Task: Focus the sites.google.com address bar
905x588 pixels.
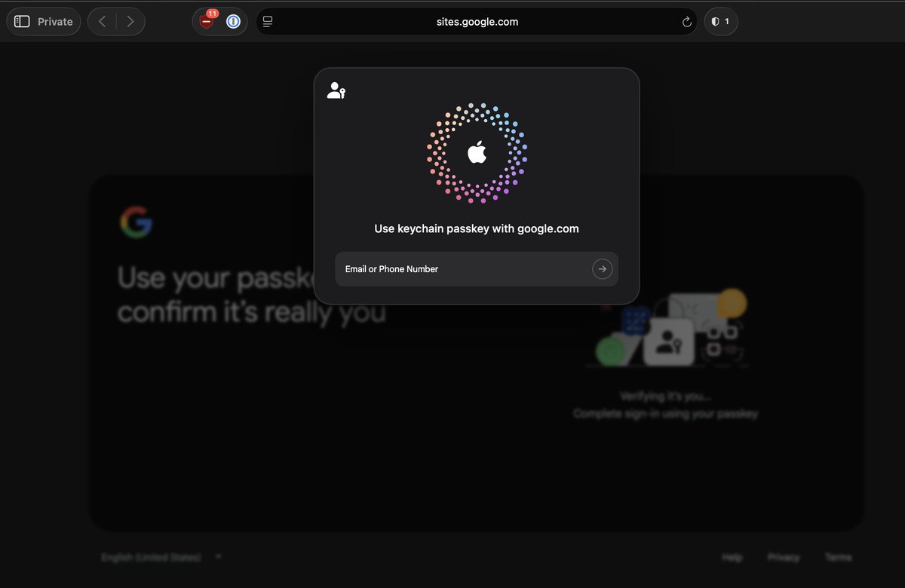Action: (477, 22)
